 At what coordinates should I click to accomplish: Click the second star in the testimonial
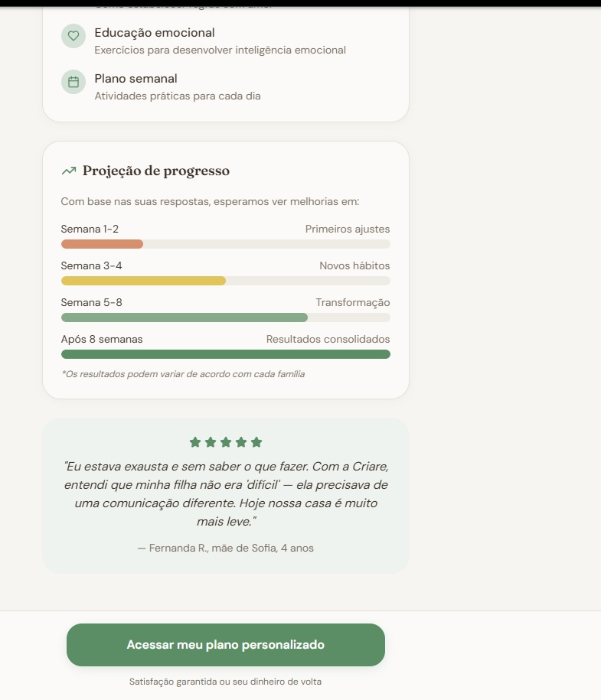pos(211,442)
